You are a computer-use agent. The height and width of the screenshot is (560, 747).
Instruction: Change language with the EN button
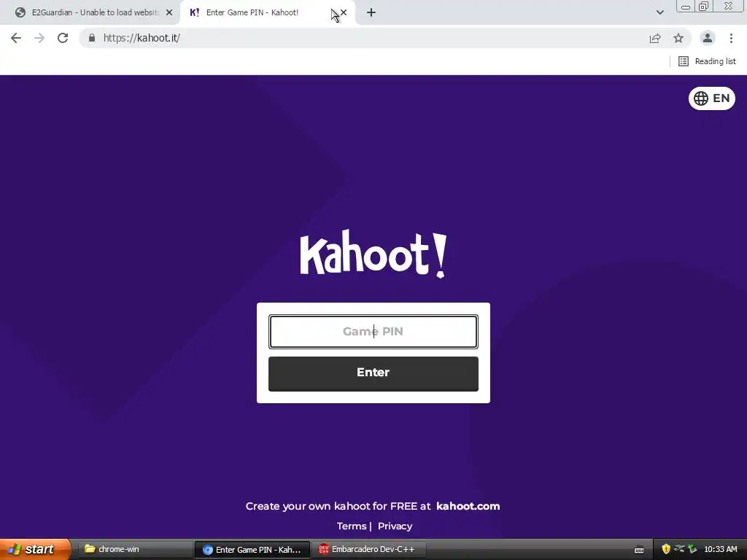click(712, 98)
